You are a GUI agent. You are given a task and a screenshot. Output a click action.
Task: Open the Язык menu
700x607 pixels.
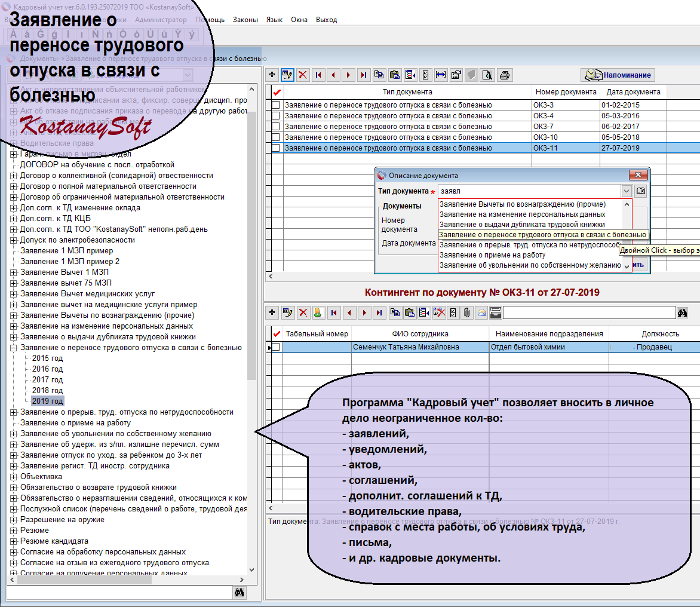(x=274, y=20)
